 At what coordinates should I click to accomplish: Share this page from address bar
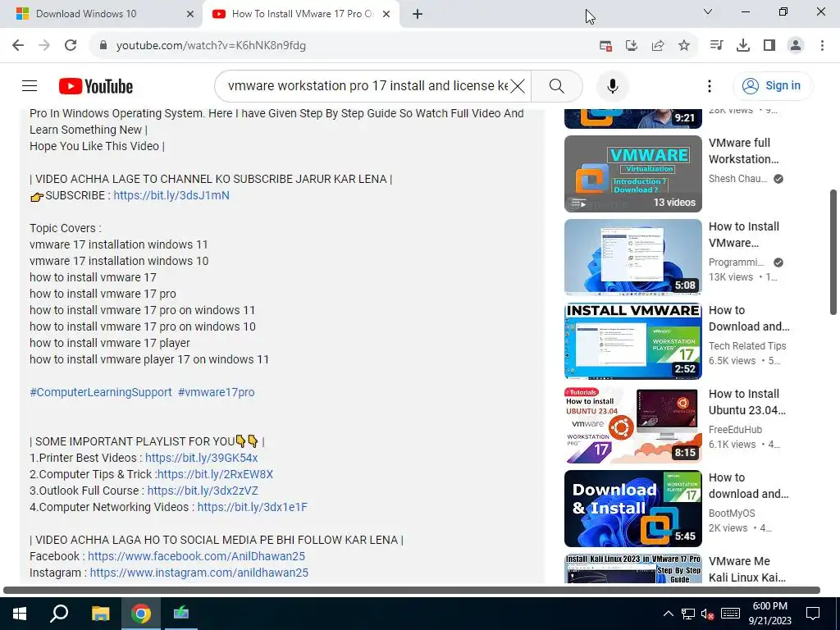point(658,46)
